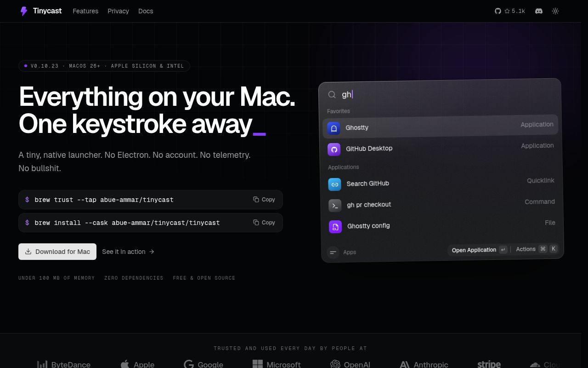The image size is (588, 368).
Task: Copy the brew trust command
Action: (x=264, y=200)
